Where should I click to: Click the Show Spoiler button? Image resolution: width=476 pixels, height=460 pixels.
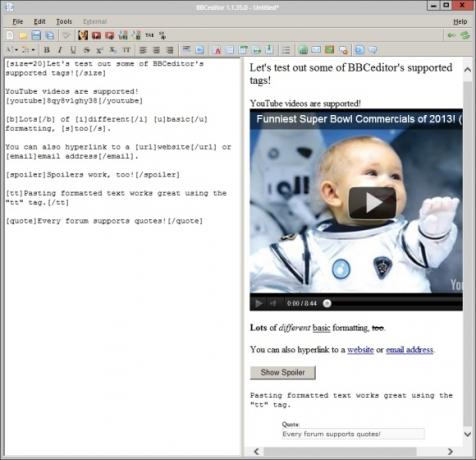pyautogui.click(x=283, y=372)
